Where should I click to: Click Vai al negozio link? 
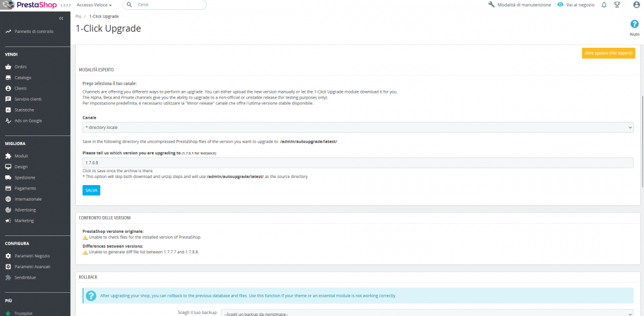point(580,5)
